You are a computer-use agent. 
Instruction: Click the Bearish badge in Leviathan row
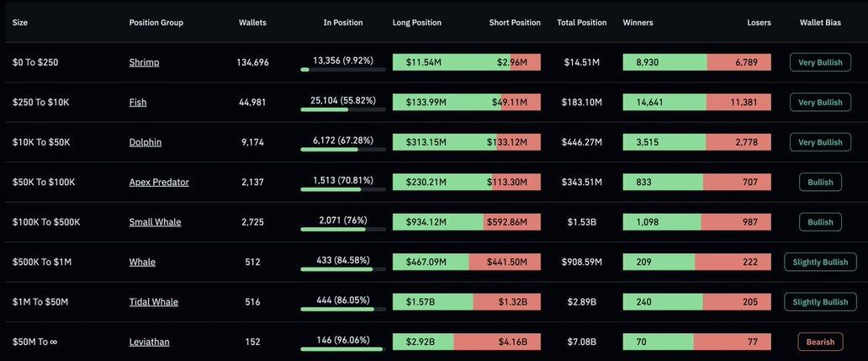click(x=820, y=342)
